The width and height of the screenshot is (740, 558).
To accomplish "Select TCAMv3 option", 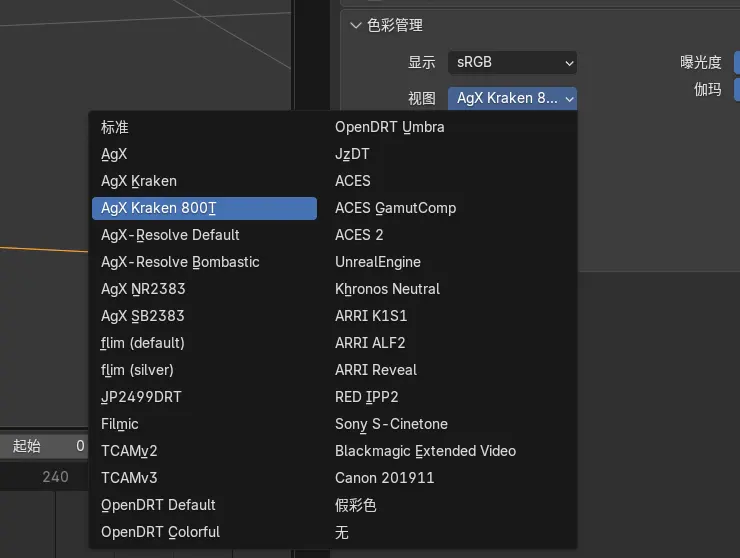I will click(204, 478).
